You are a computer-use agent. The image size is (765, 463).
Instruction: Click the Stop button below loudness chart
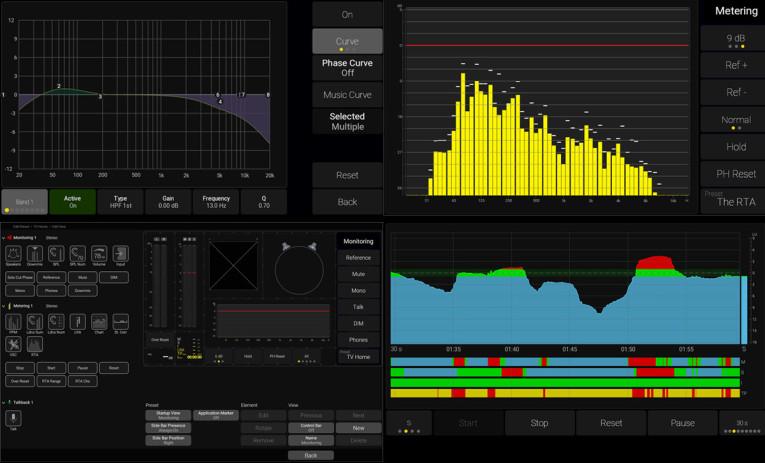(x=539, y=423)
